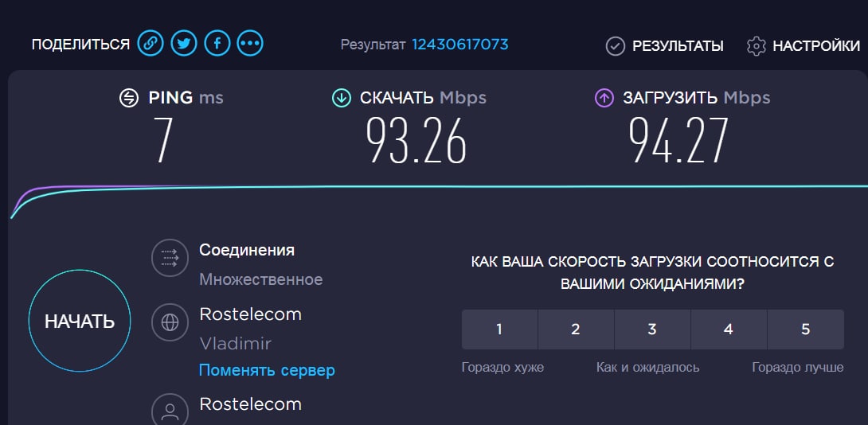Click the checkmark icon beside РЕЗУЛЬТАТЫ
868x425 pixels.
615,46
